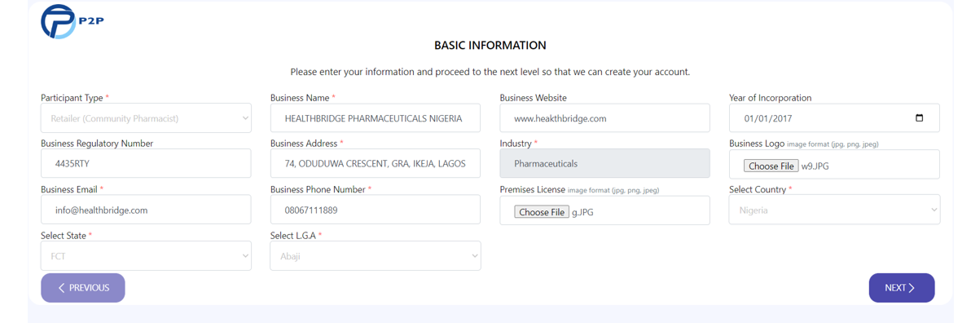Click into the Business Website field
The height and width of the screenshot is (323, 980).
click(x=604, y=118)
